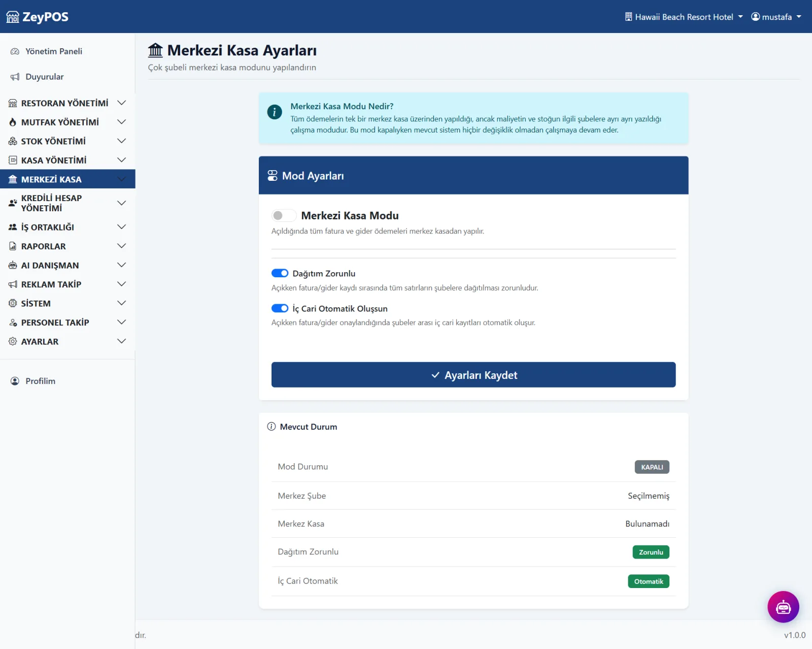The width and height of the screenshot is (812, 649).
Task: Click the green Zorunlu badge
Action: 651,552
